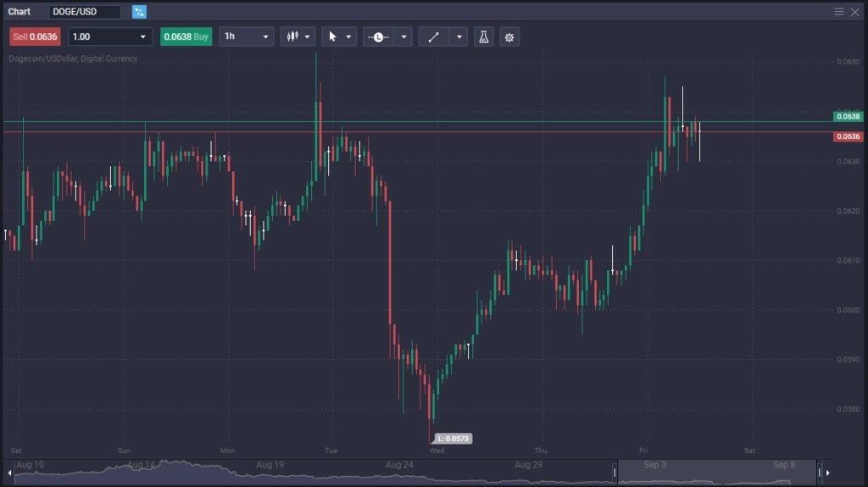868x487 pixels.
Task: Open the panel hamburger menu
Action: click(839, 11)
